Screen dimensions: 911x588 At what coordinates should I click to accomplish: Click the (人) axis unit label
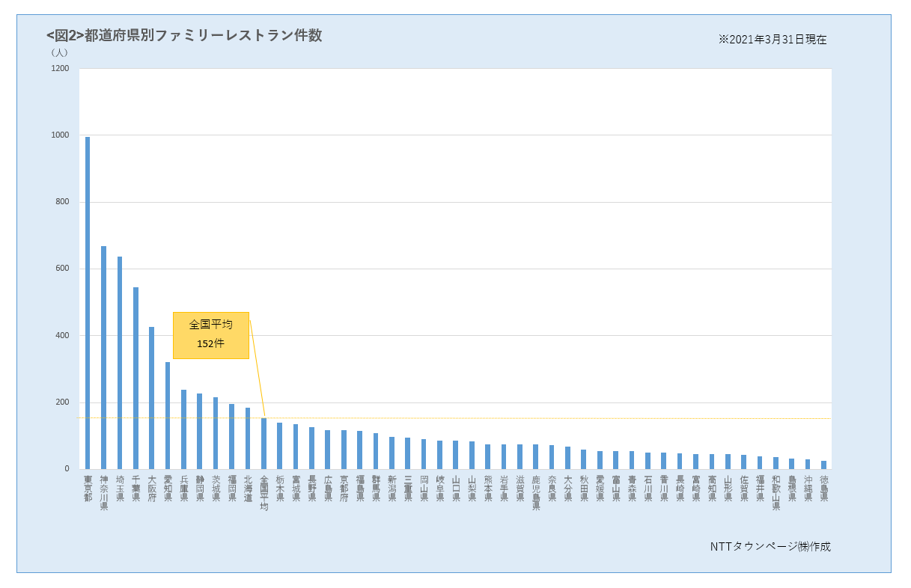59,52
